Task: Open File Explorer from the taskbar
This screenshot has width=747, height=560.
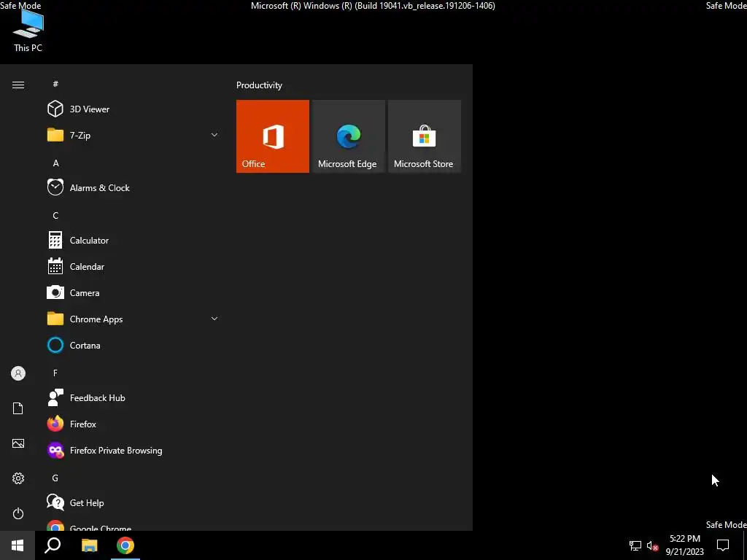Action: point(89,545)
